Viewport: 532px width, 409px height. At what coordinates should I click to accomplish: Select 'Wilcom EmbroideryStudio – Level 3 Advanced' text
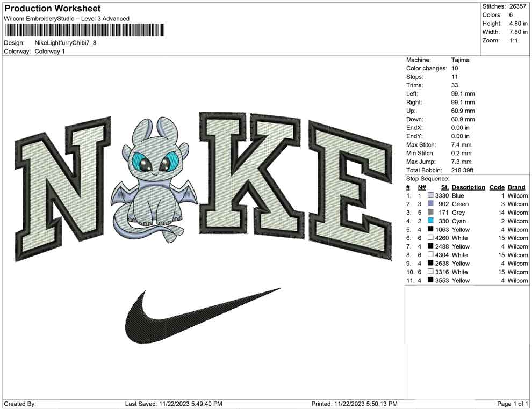(67, 19)
